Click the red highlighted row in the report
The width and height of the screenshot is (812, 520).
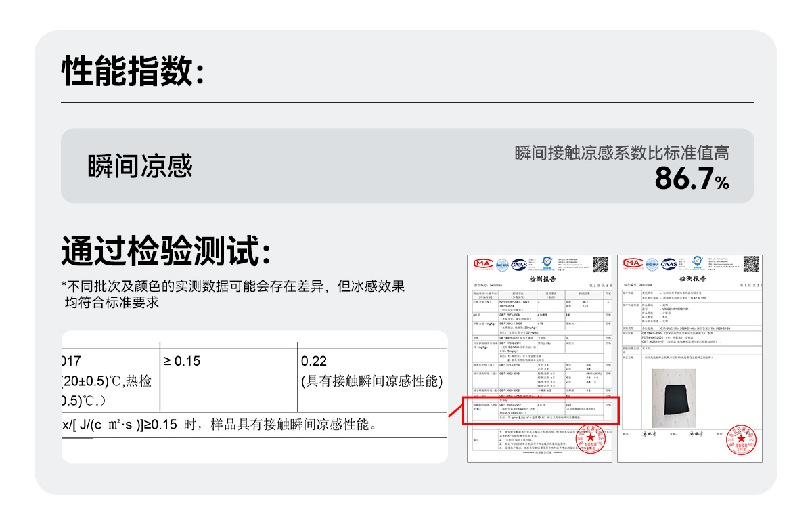coord(541,410)
